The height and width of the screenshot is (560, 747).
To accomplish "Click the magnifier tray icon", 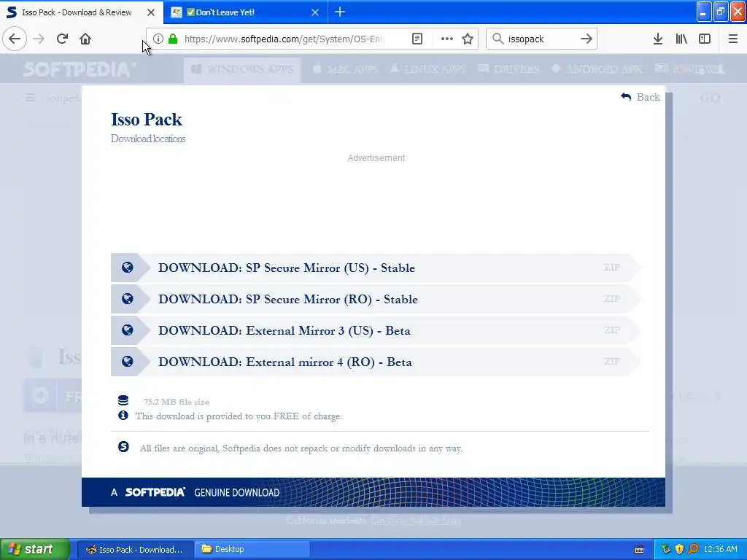I will 693,550.
